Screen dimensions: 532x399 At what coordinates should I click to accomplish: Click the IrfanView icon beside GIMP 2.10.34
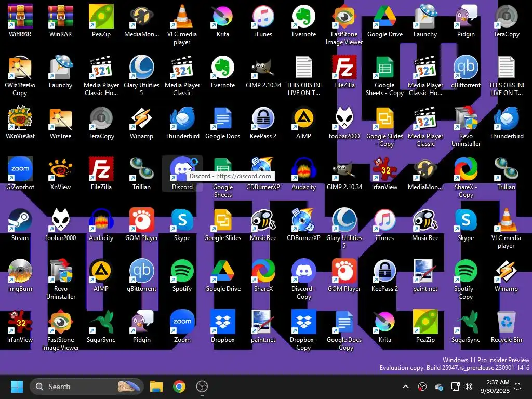(385, 174)
